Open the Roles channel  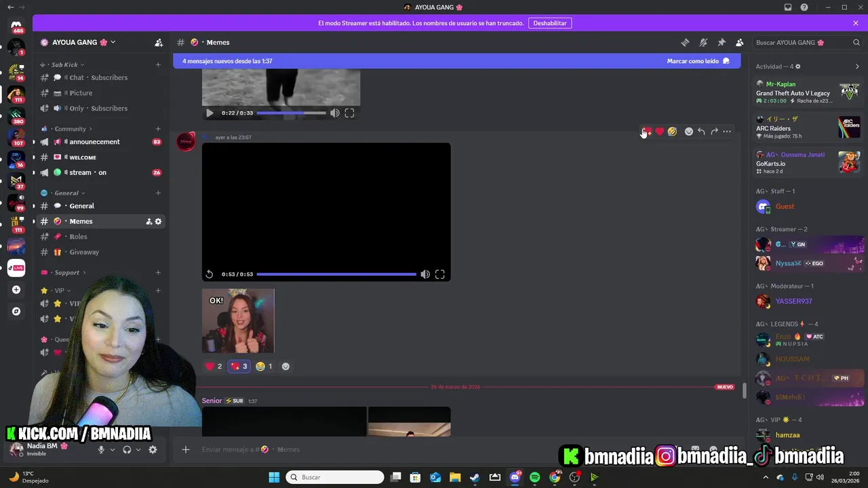[x=100, y=237]
